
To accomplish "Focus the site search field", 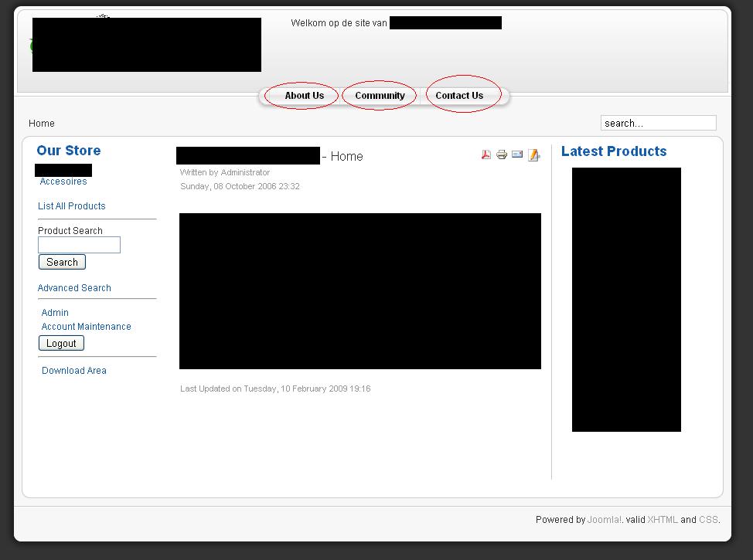I will pyautogui.click(x=658, y=123).
